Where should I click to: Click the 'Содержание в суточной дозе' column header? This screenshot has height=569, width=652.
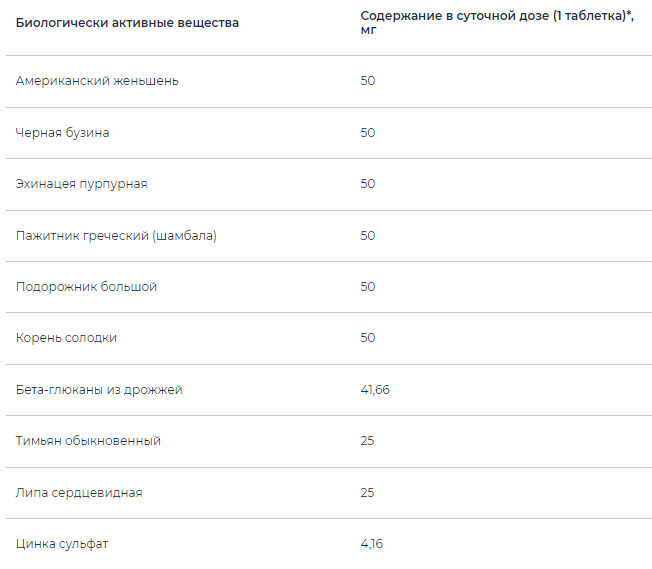pos(497,23)
